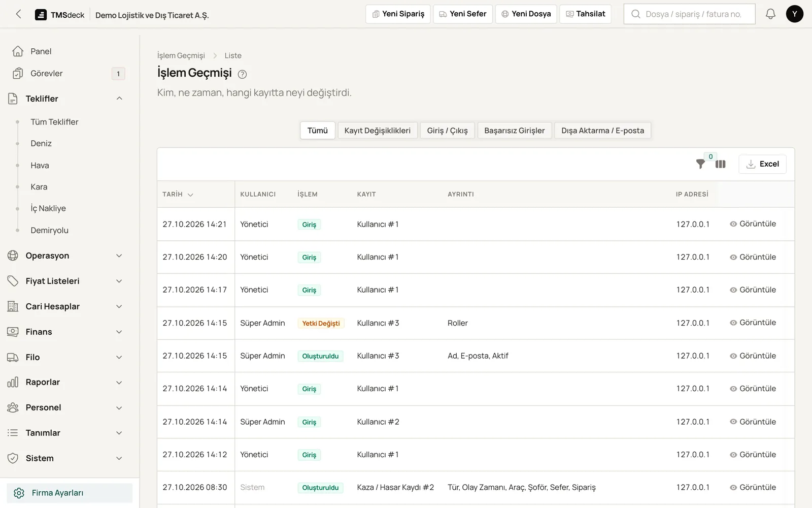Go back using the header arrow
This screenshot has width=812, height=508.
click(19, 14)
